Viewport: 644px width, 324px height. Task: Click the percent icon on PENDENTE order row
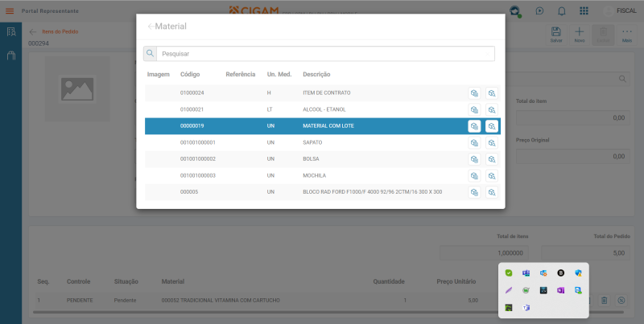[x=621, y=301]
